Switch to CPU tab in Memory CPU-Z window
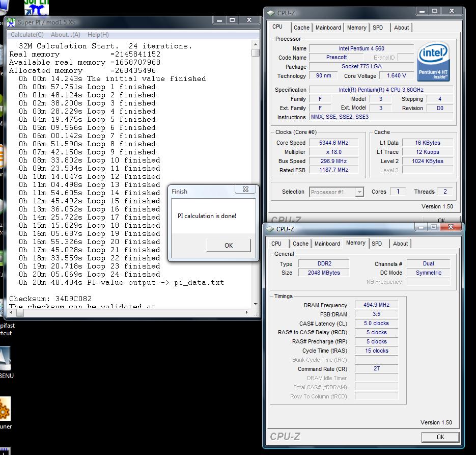Screen dimensions: 476x455 [276, 244]
